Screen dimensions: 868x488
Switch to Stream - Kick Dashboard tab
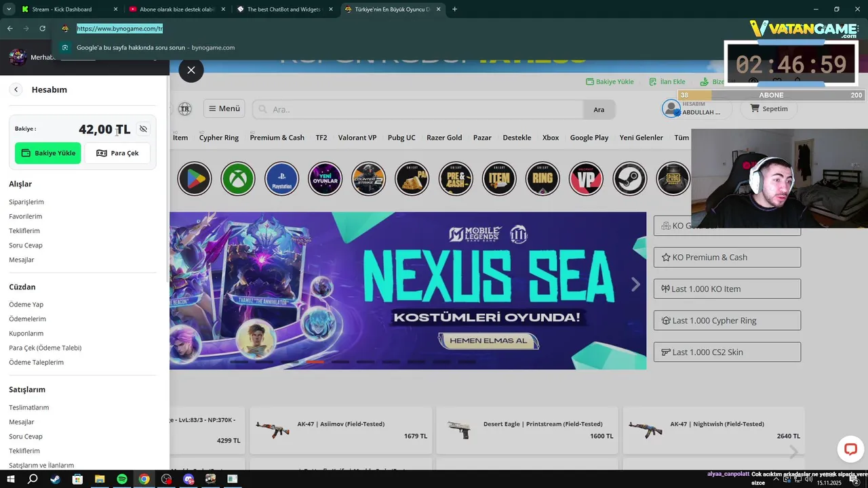(x=69, y=9)
